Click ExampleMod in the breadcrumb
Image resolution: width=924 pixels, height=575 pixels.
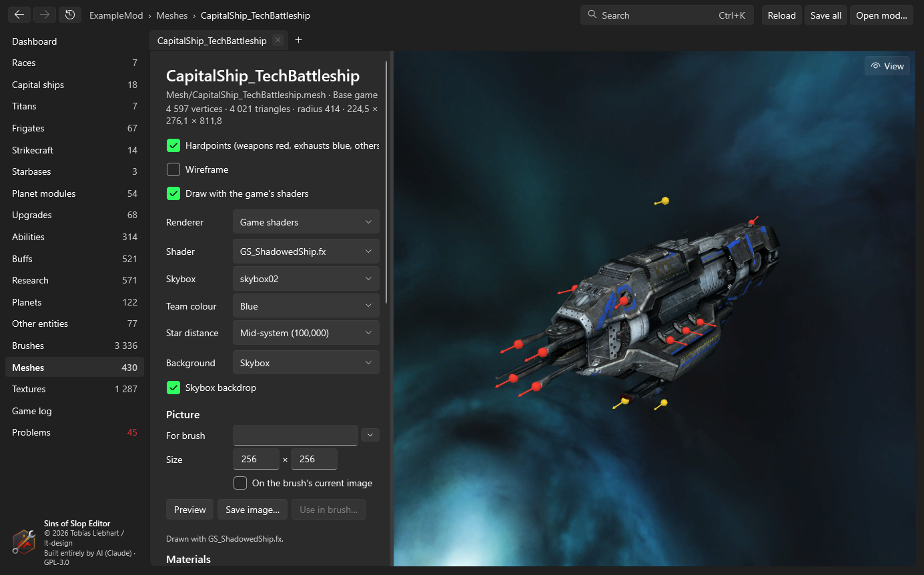coord(116,15)
